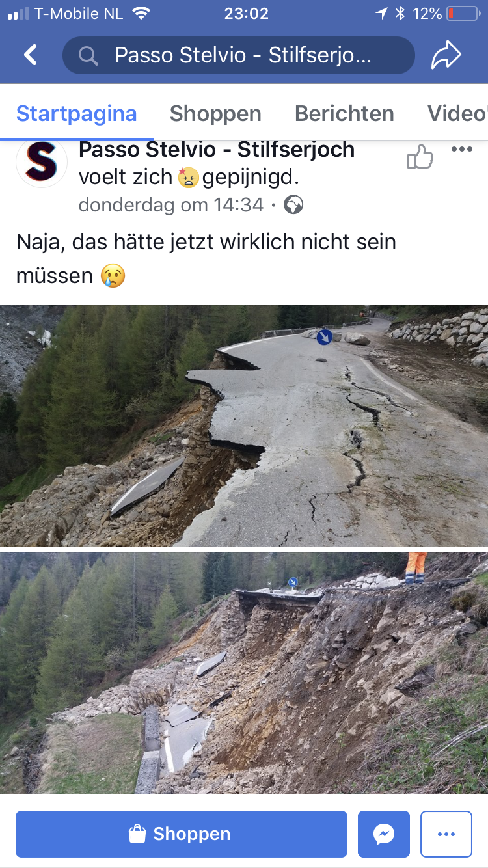Open the cracked road photo
The image size is (488, 868).
click(x=244, y=426)
